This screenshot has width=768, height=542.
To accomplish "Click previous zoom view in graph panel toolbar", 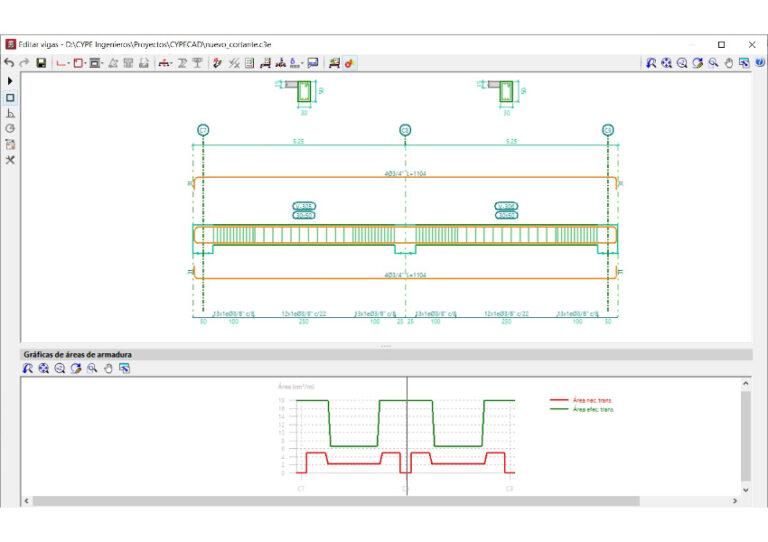I will [28, 368].
